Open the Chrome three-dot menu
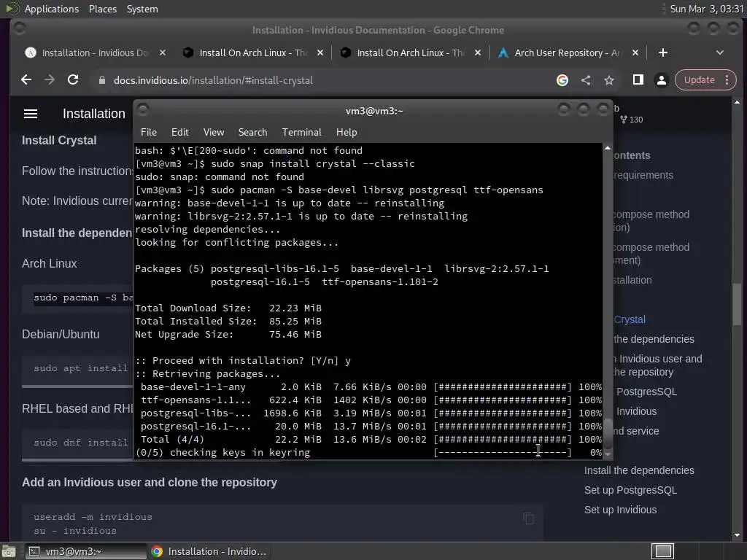The height and width of the screenshot is (560, 747). [727, 80]
